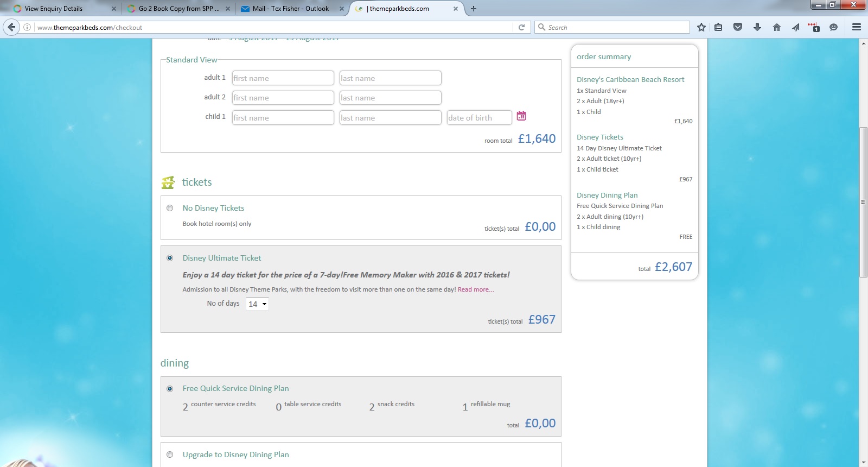Viewport: 868px width, 467px height.
Task: Focus the browser Search box
Action: [612, 27]
